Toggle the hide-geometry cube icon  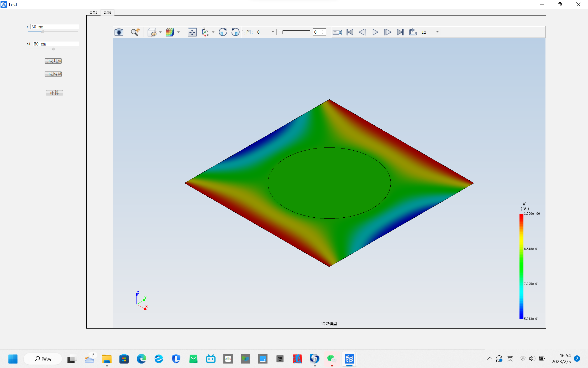152,32
